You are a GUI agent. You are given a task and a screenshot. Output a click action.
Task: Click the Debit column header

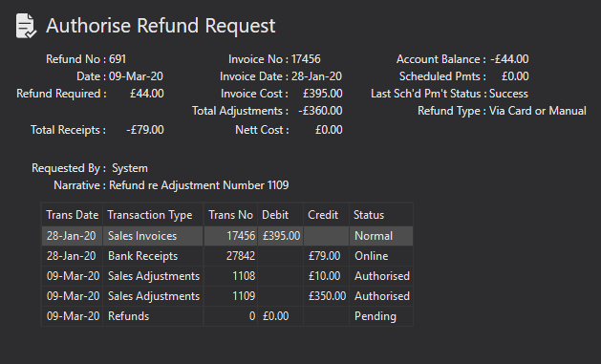[280, 215]
